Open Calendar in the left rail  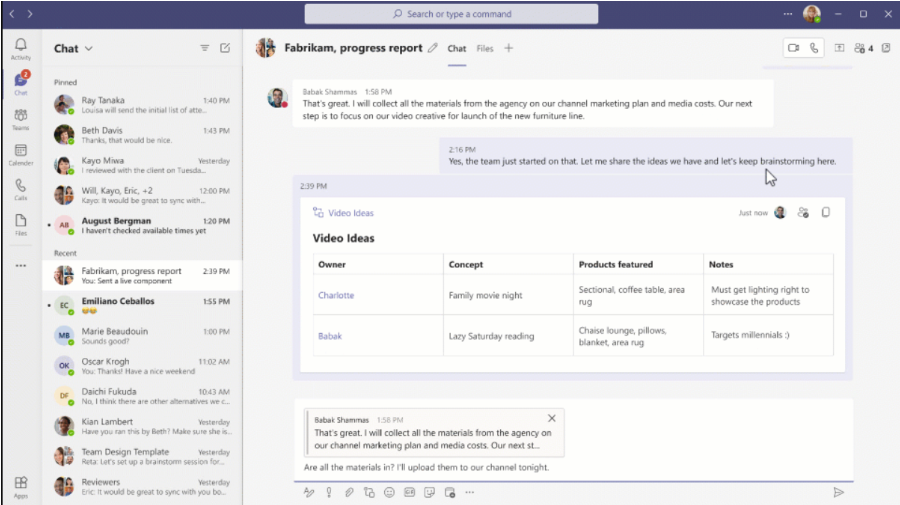(20, 155)
